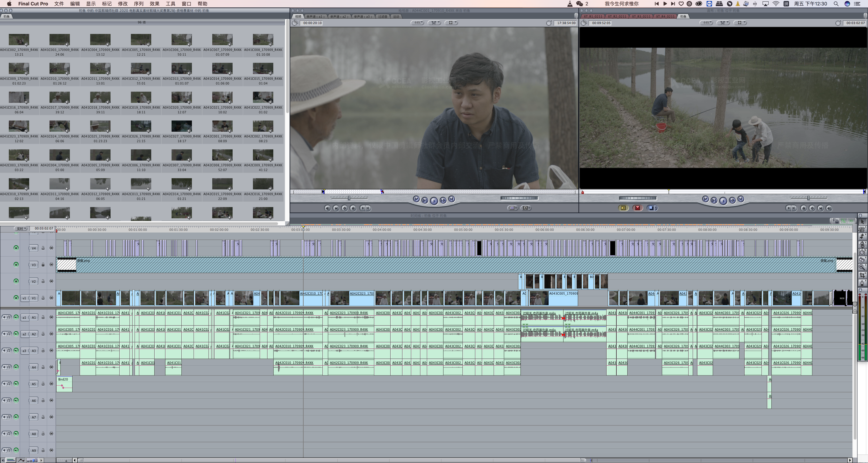868x463 pixels.
Task: Toggle V4 track visibility
Action: pos(16,248)
